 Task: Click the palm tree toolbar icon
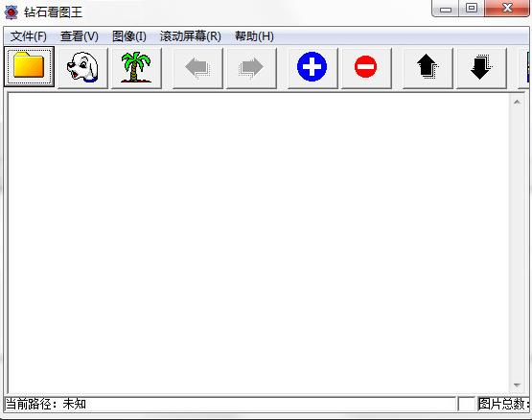click(136, 67)
